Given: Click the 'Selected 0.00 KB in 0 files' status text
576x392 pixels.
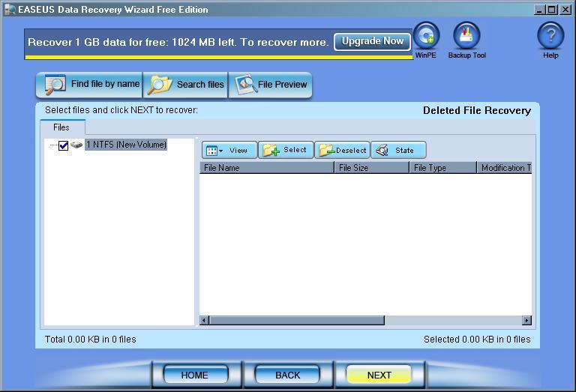Looking at the screenshot, I should click(477, 340).
